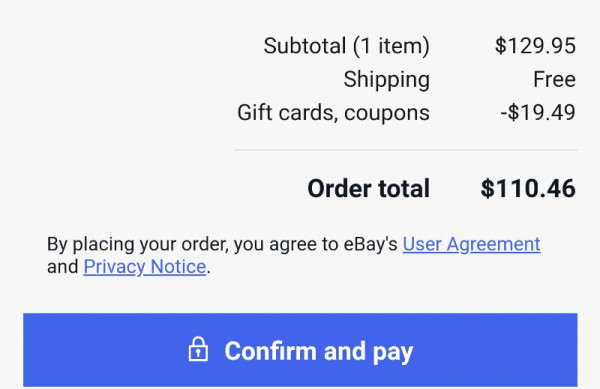Click the period after Privacy Notice
Screen dimensions: 600x389
pyautogui.click(x=209, y=272)
